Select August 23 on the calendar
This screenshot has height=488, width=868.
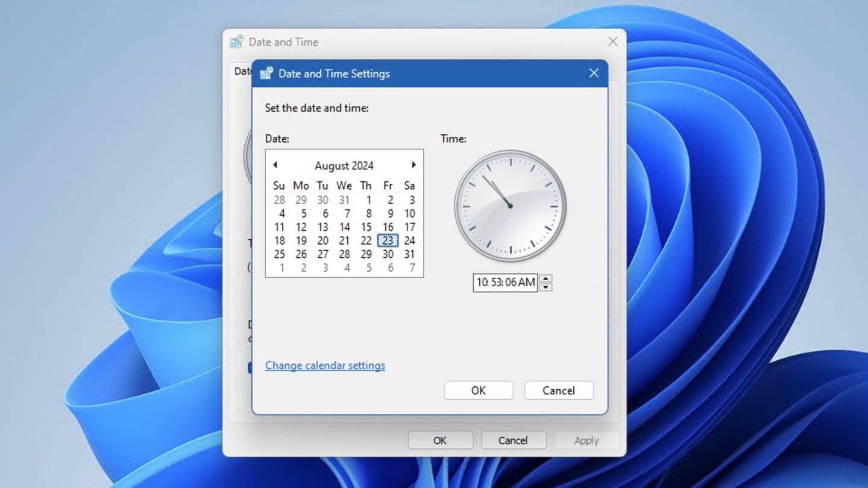[x=388, y=240]
